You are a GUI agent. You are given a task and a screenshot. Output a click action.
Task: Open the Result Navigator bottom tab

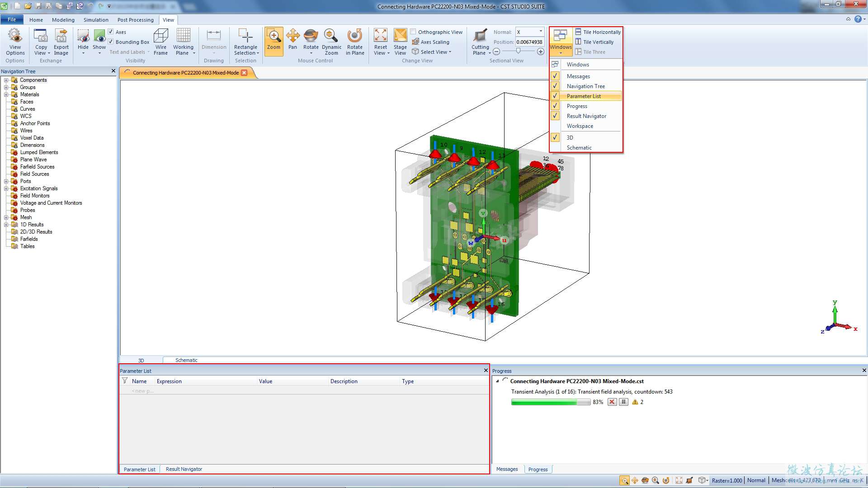pyautogui.click(x=184, y=469)
